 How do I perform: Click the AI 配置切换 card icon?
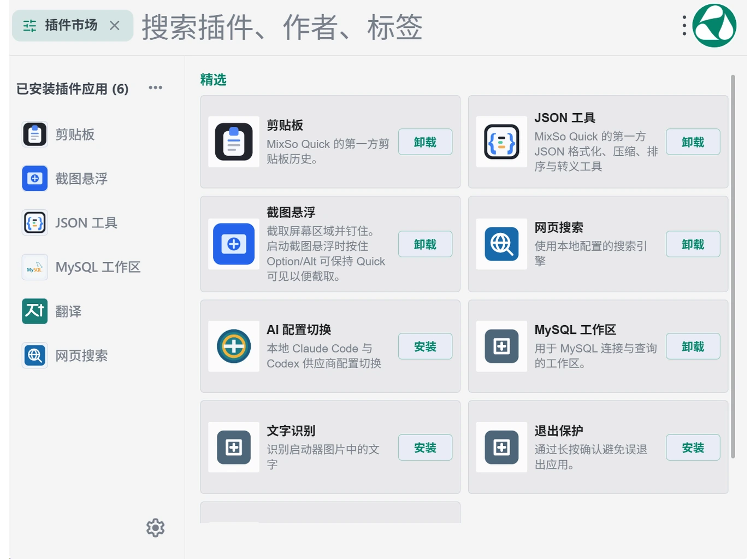click(x=234, y=346)
